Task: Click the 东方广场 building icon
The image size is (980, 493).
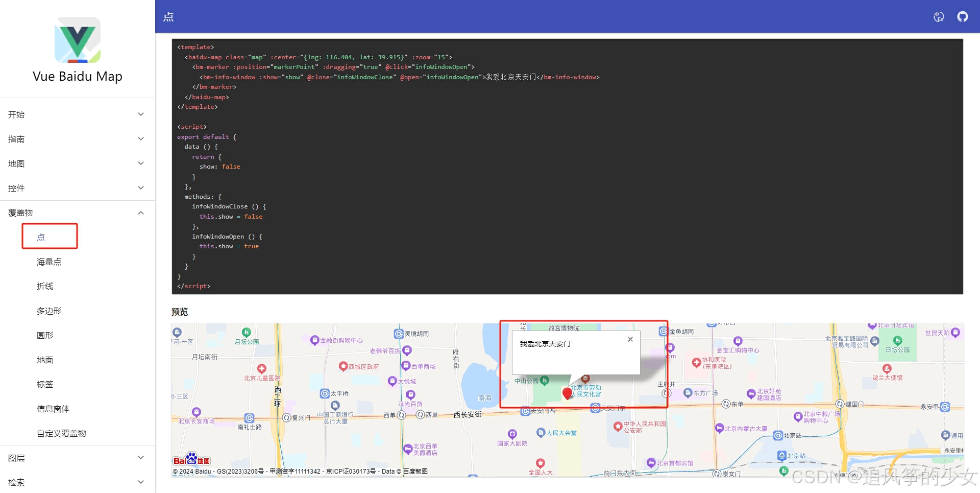Action: [688, 393]
